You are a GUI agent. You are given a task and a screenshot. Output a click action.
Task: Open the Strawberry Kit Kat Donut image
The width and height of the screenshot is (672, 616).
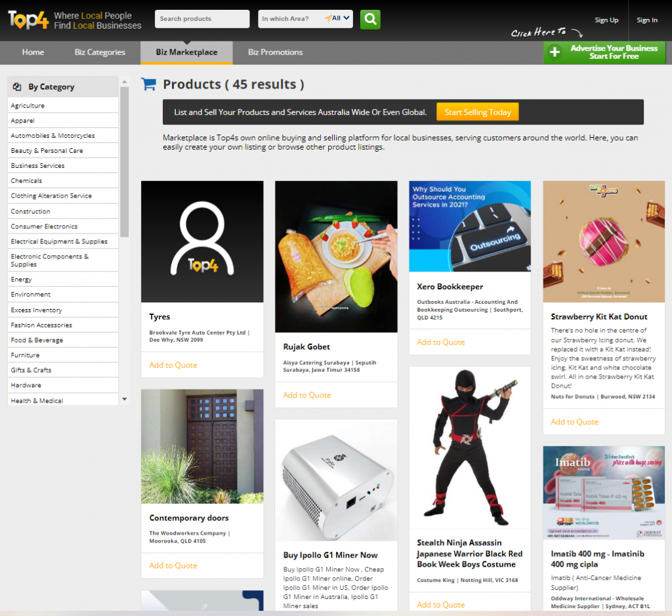click(x=604, y=241)
